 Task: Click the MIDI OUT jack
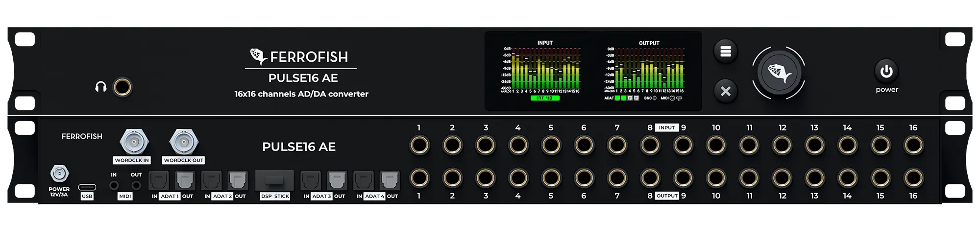(x=136, y=185)
